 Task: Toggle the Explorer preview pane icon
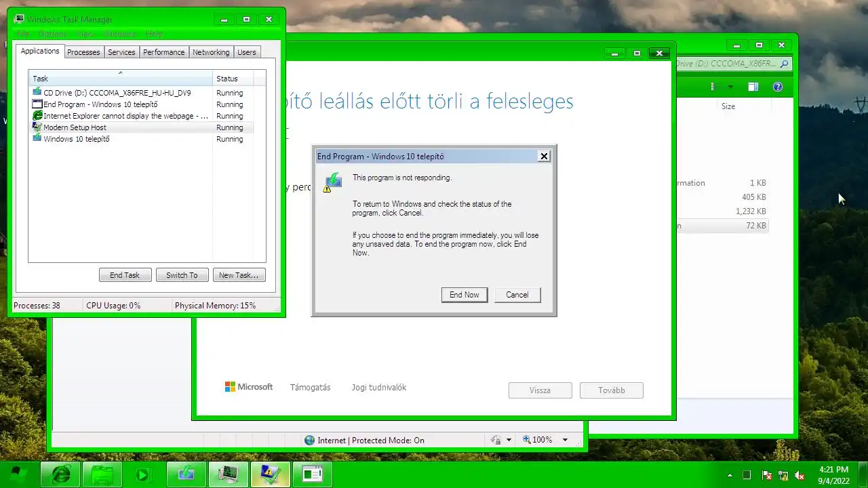(753, 87)
